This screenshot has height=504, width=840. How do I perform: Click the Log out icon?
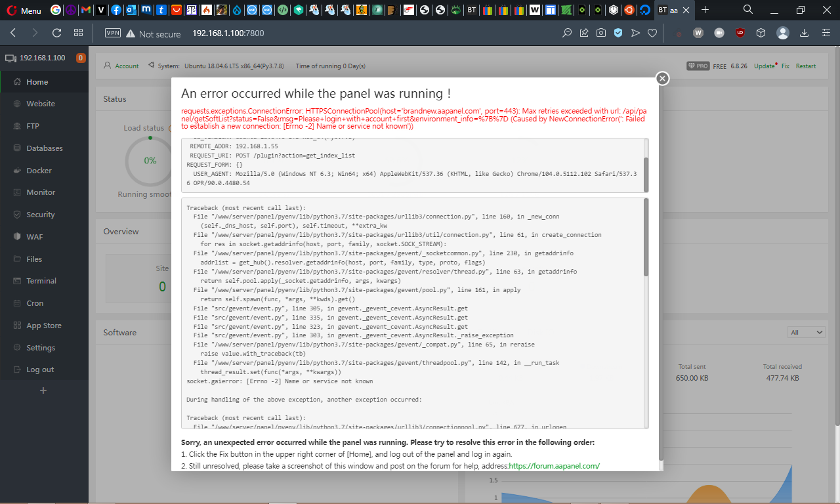click(x=17, y=369)
